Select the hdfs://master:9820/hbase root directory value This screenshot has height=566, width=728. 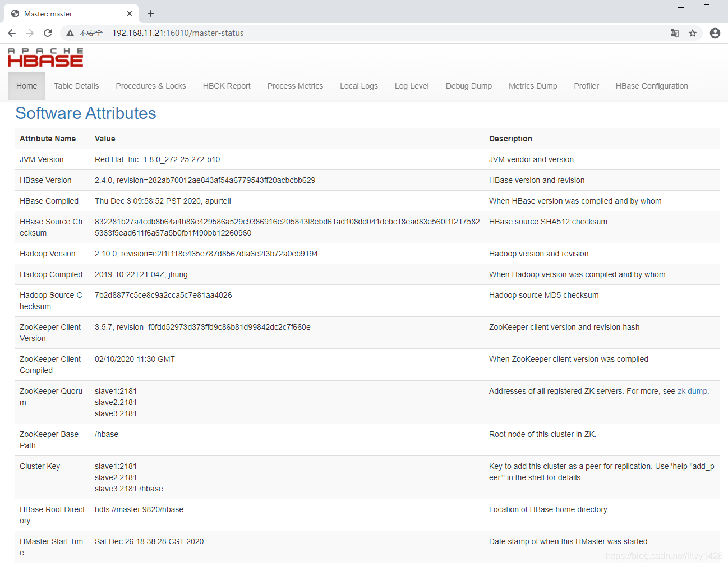[139, 509]
